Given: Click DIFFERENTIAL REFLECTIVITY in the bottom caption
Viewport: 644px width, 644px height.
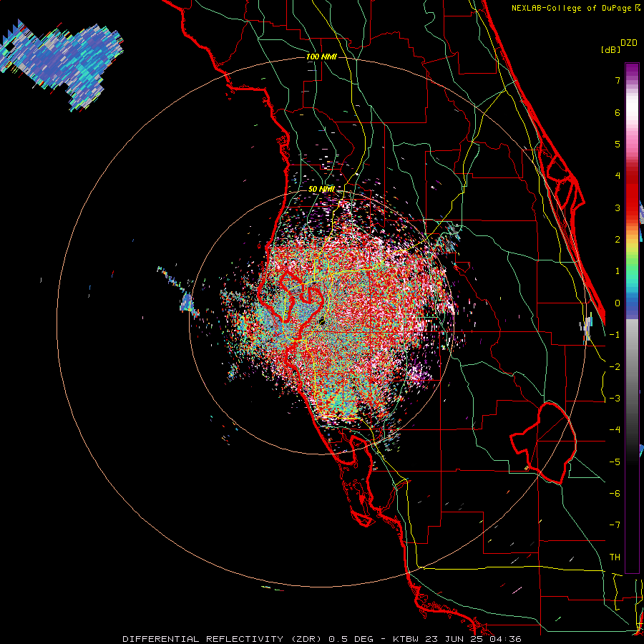Looking at the screenshot, I should (x=202, y=639).
